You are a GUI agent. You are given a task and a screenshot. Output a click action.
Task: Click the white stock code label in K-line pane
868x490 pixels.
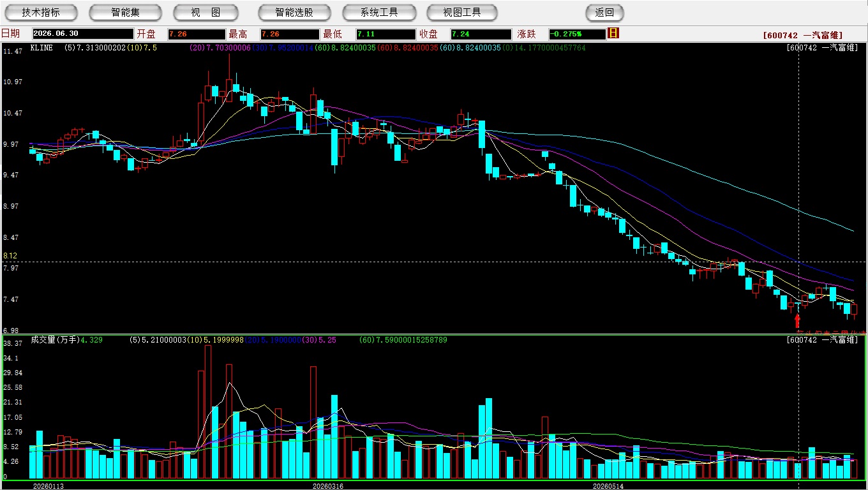(x=823, y=48)
